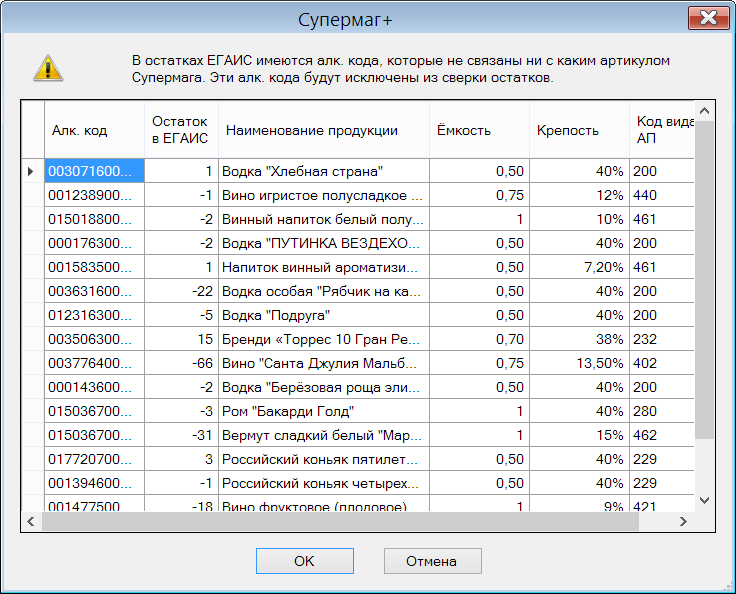Select the -31 remainder cell
Viewport: 736px width, 594px height.
pyautogui.click(x=181, y=434)
